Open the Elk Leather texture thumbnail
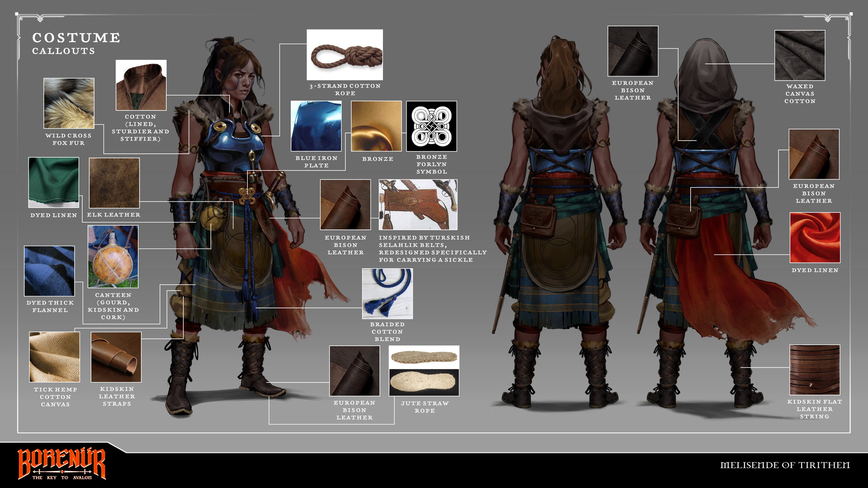 tap(114, 183)
